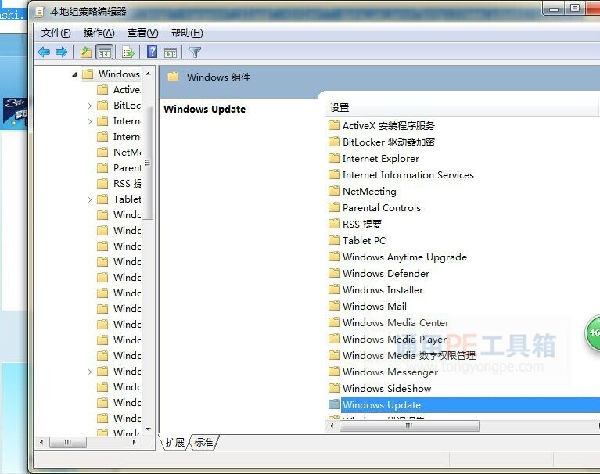
Task: Click the filter funnel toolbar icon
Action: 195,52
